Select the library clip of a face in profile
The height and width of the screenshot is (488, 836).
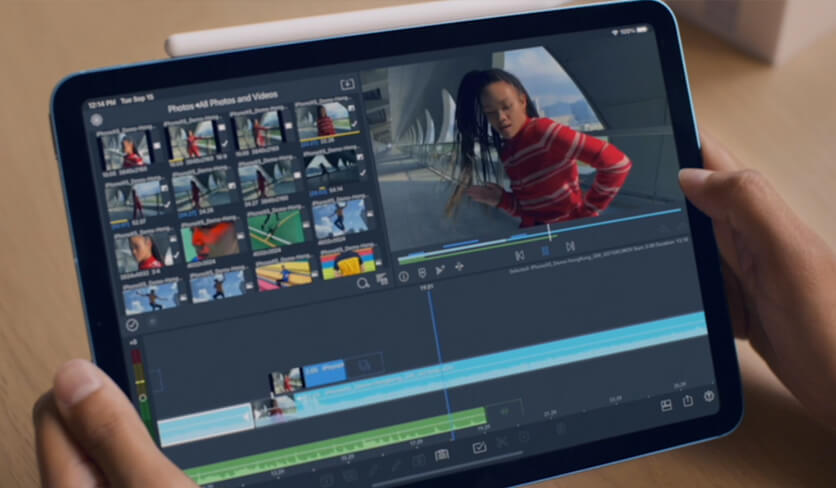coord(144,251)
